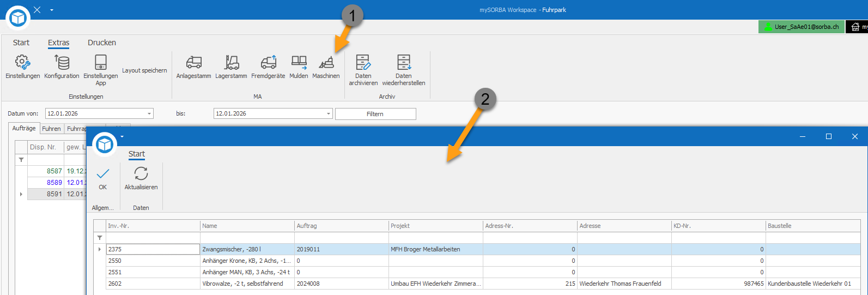The image size is (868, 295).
Task: Confirm with the OK checkmark
Action: tap(102, 174)
